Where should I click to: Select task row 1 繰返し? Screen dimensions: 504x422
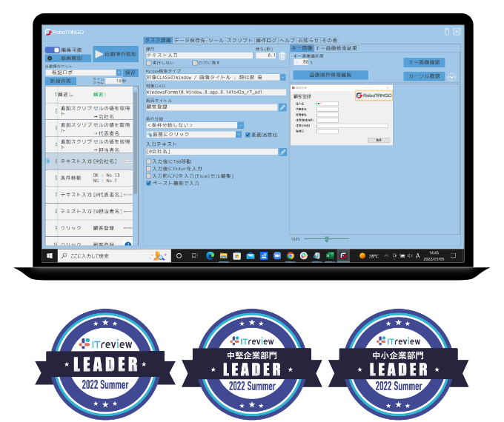click(x=89, y=95)
